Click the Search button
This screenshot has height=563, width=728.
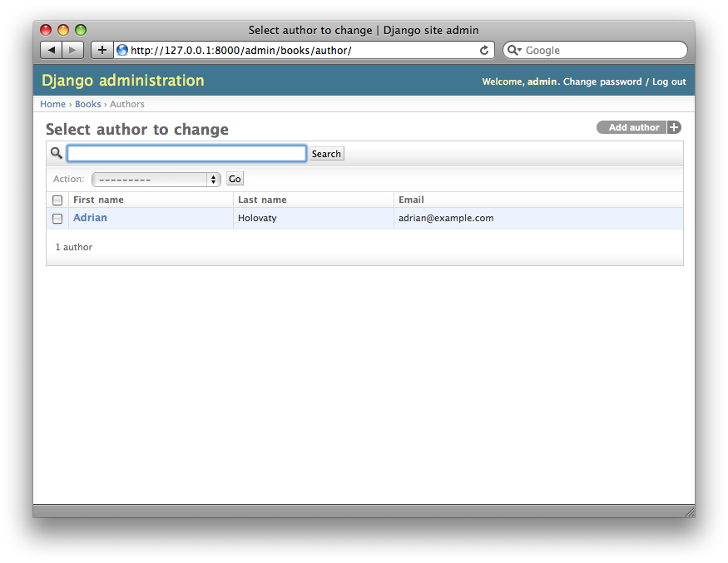(326, 154)
